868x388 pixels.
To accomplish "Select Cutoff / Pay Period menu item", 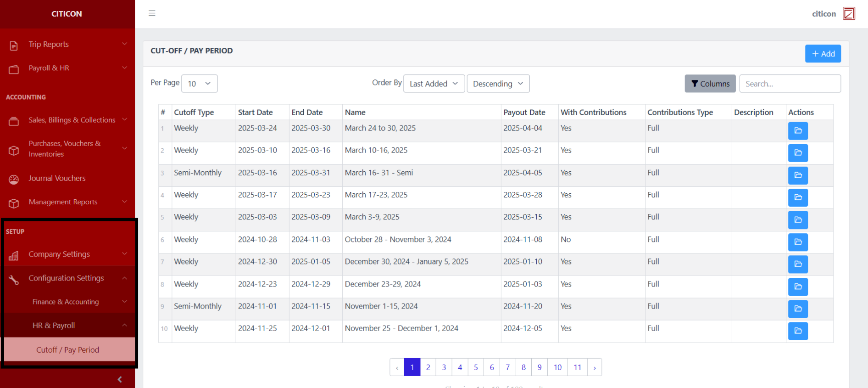I will pyautogui.click(x=68, y=350).
